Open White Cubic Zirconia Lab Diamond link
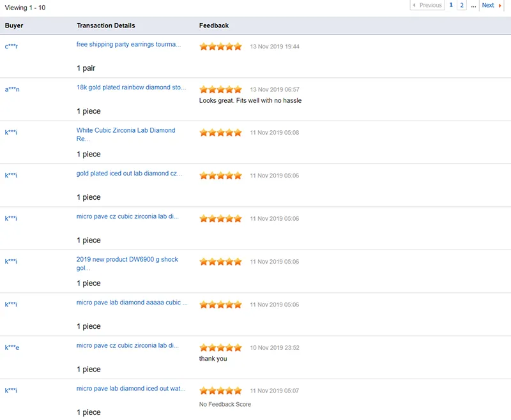 tap(126, 135)
